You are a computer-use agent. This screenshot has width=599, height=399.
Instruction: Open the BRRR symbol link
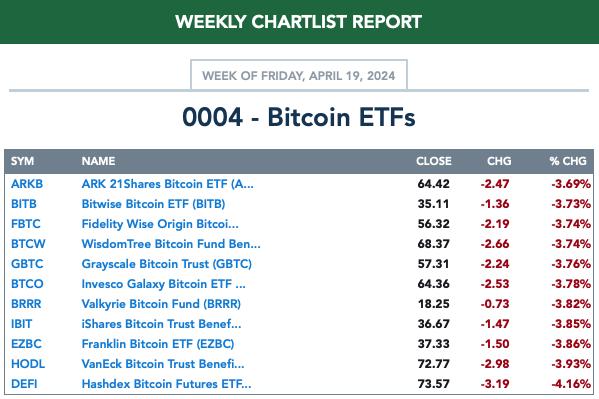point(26,304)
